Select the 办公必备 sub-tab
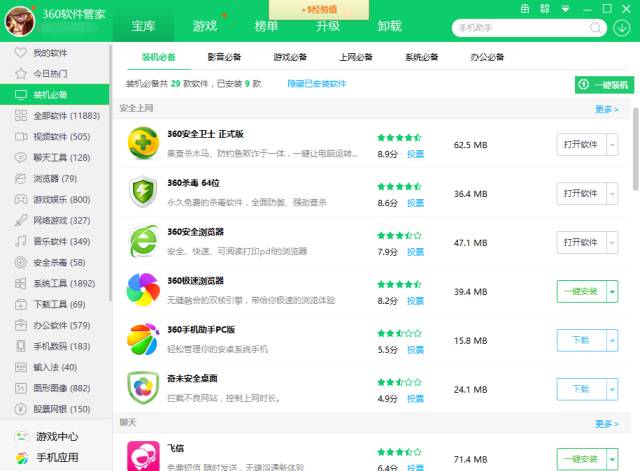 pyautogui.click(x=487, y=57)
